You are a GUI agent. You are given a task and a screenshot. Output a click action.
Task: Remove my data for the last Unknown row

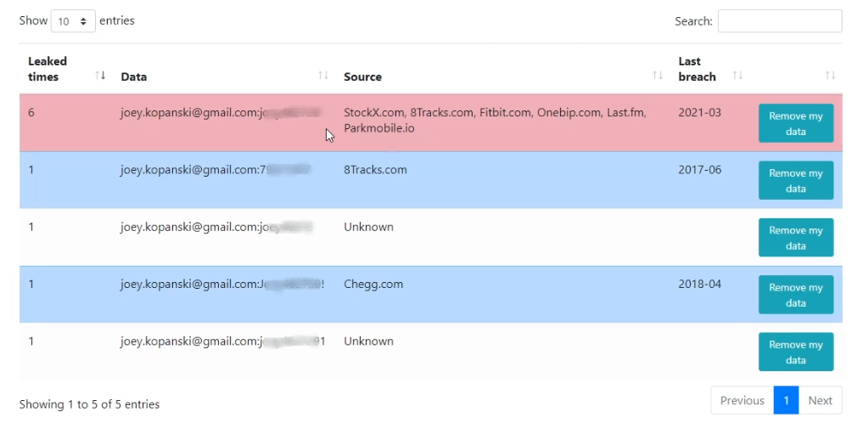796,352
